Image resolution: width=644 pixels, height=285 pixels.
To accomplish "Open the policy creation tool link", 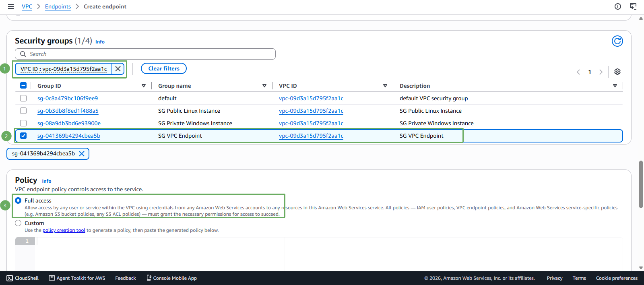I will point(64,230).
